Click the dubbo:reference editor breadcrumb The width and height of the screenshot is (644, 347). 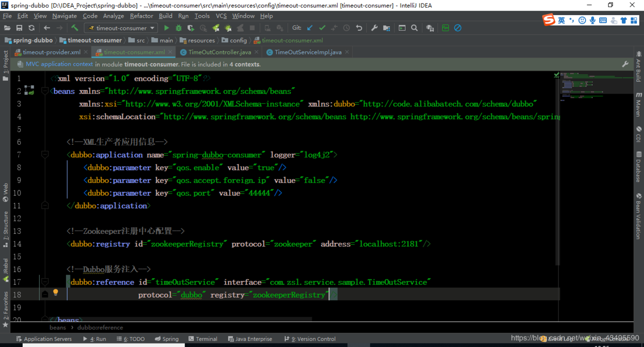100,327
